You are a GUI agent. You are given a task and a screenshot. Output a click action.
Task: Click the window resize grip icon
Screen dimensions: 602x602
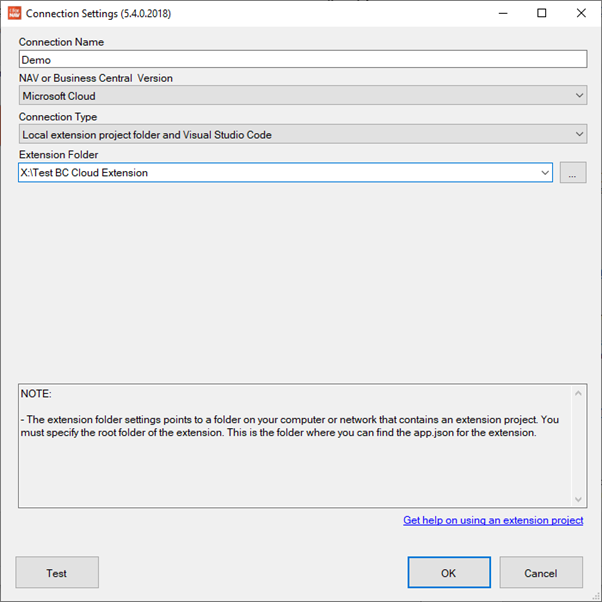click(596, 596)
